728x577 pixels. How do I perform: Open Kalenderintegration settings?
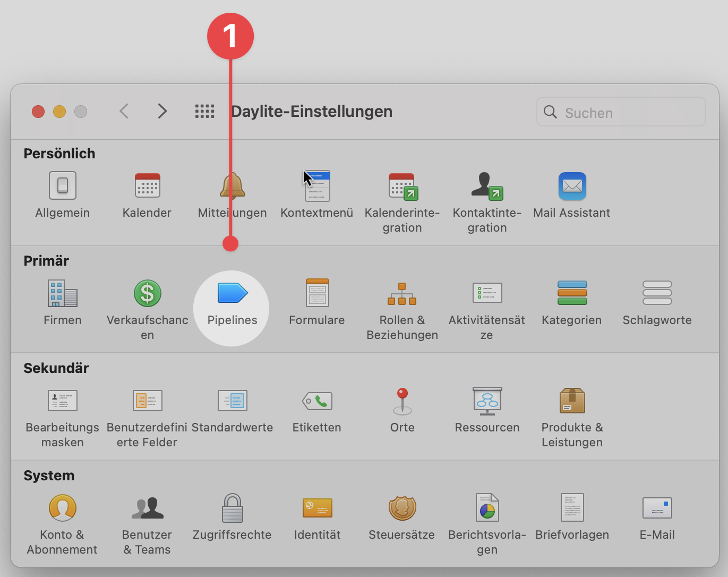coord(402,186)
